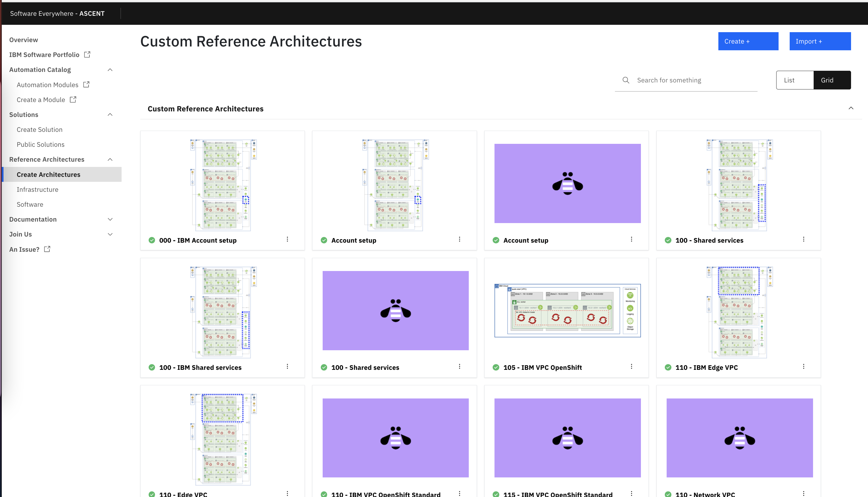Collapse the Automation Catalog section
Screen dimensions: 868x497
click(110, 69)
